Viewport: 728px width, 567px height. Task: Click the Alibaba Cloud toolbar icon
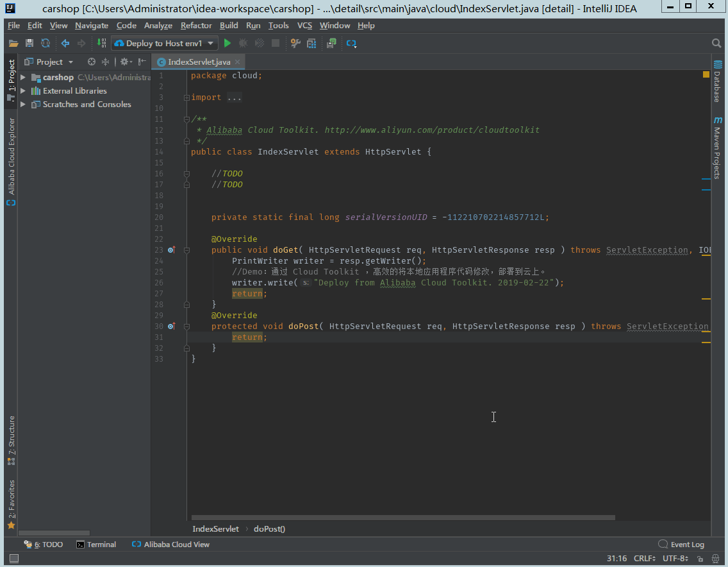[351, 43]
